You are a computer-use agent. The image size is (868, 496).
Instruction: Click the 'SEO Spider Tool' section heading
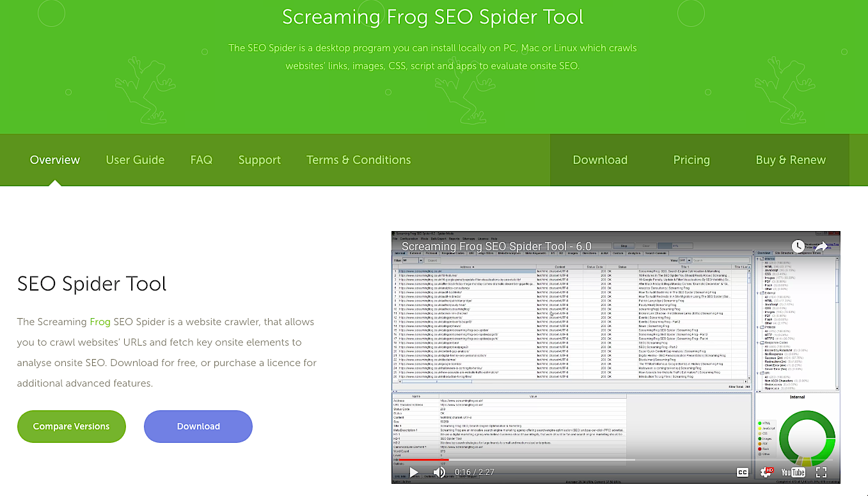coord(92,284)
